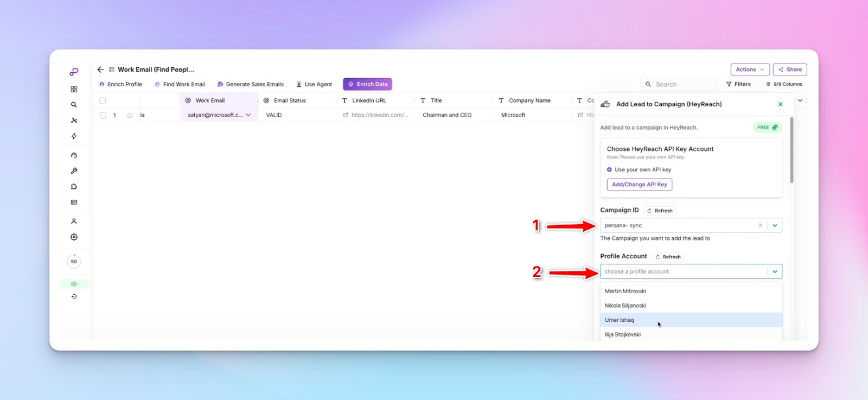The height and width of the screenshot is (400, 868).
Task: Open the puzzle-piece integrations icon in the sidebar
Action: (x=74, y=187)
